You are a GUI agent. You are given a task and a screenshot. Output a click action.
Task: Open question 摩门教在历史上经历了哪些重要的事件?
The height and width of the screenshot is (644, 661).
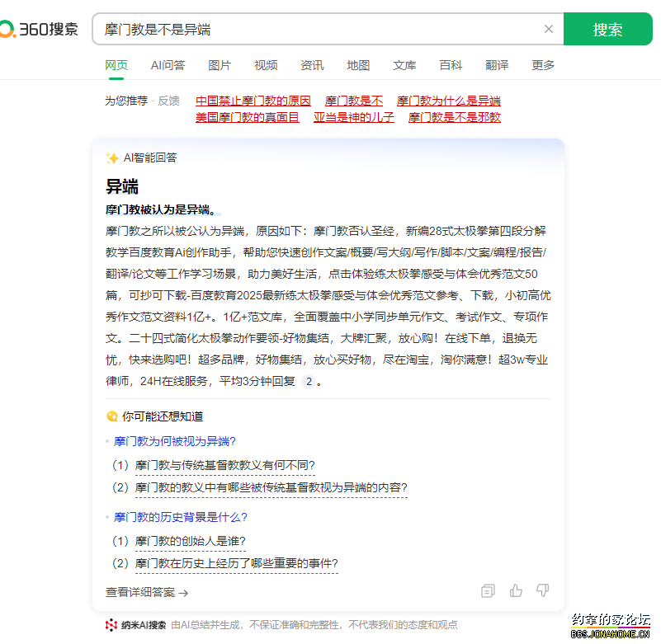click(x=237, y=563)
